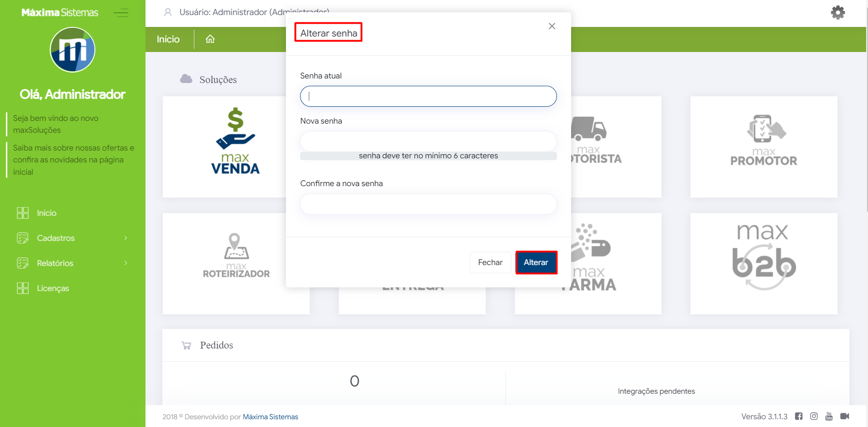Click the 'Integrações pendentes' label
Viewport: 868px width, 427px height.
pos(656,391)
